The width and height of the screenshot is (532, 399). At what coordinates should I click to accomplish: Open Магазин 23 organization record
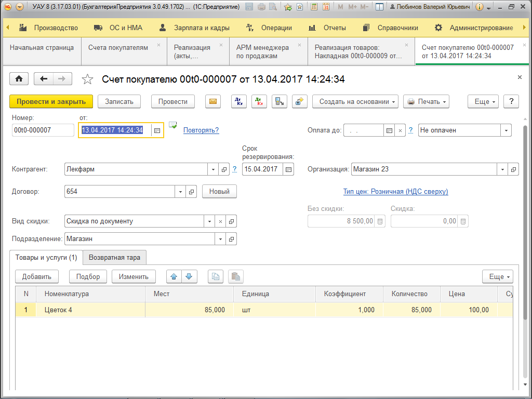(513, 169)
